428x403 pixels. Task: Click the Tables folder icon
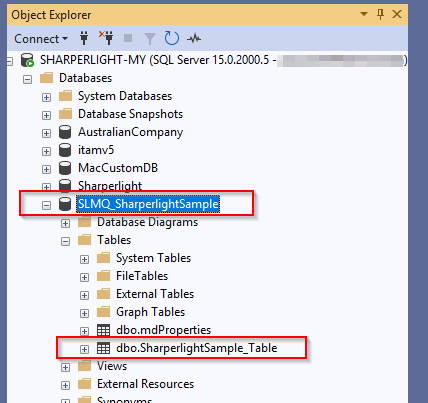coord(84,240)
